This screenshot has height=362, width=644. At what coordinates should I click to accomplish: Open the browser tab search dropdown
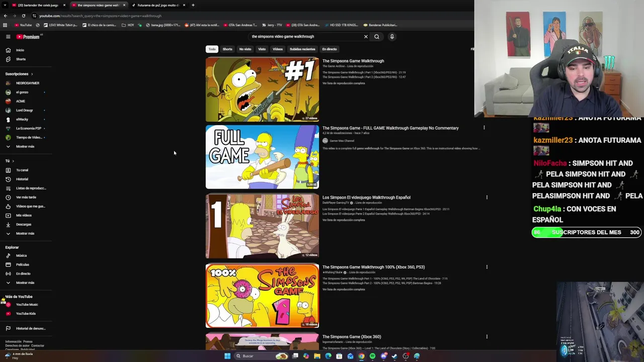pyautogui.click(x=6, y=5)
